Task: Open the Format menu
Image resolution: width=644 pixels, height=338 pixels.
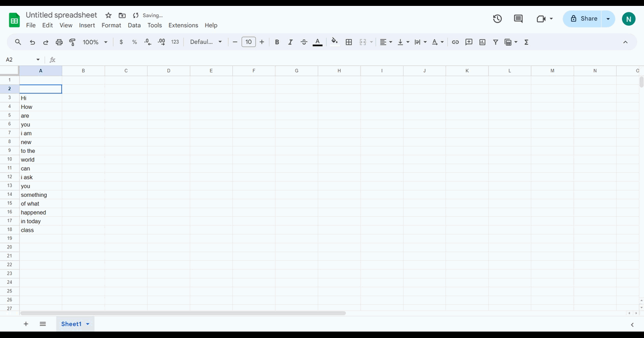Action: pos(111,25)
